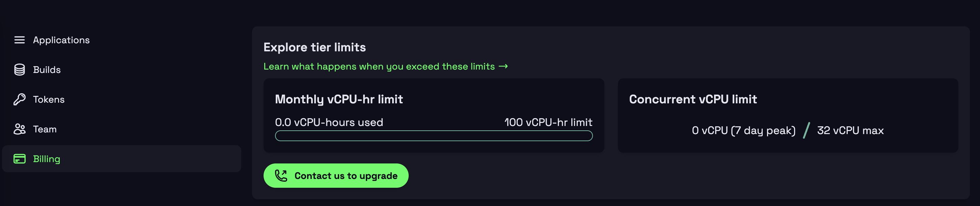Open Learn what happens when exceeding limits

pos(386,66)
